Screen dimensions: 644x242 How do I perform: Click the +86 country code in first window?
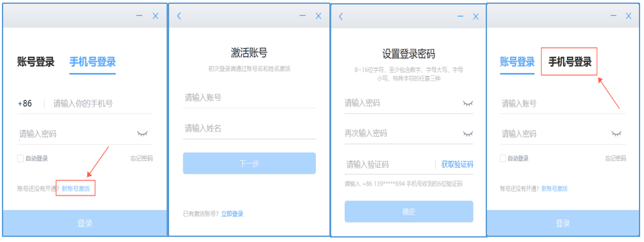pos(25,103)
